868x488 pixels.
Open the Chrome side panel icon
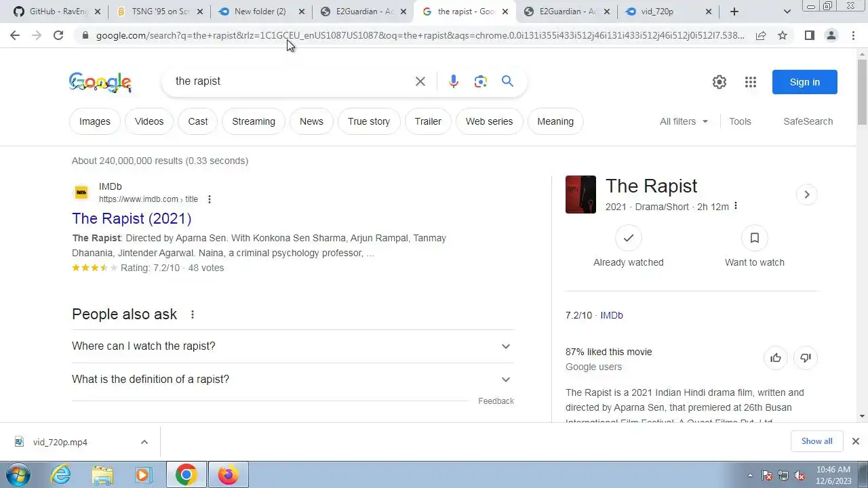[x=809, y=35]
